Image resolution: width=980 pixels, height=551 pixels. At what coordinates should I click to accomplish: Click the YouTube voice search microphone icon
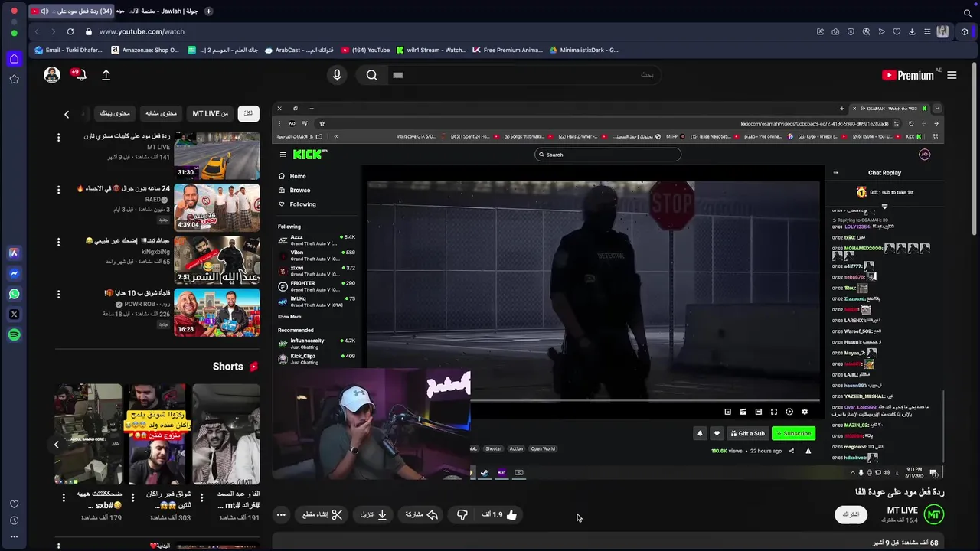336,75
